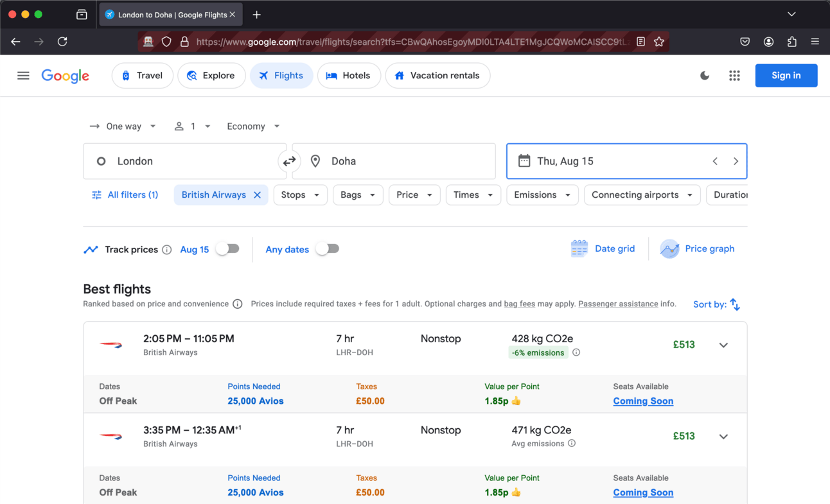Screen dimensions: 830x504
Task: Close the London to Doha tab
Action: pyautogui.click(x=233, y=14)
